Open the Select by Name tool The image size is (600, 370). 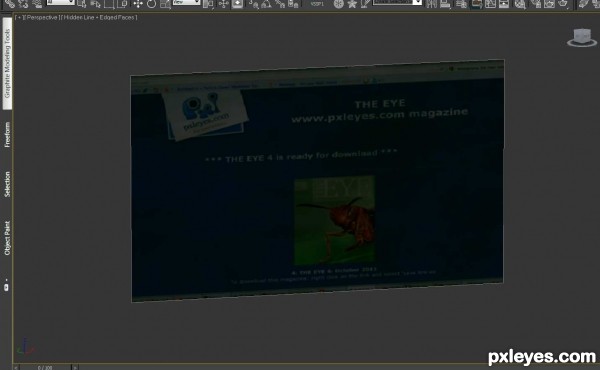[95, 4]
